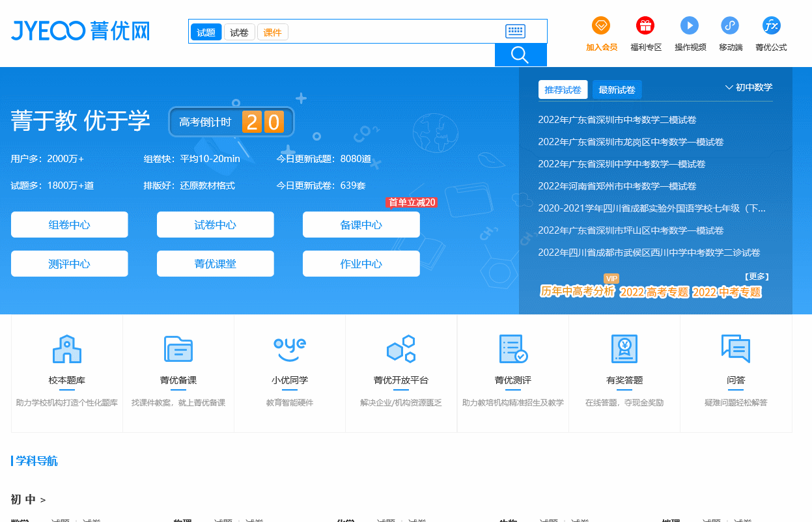Screen dimensions: 812x522
Task: Click the 高考倒计时 20 countdown box
Action: point(231,122)
